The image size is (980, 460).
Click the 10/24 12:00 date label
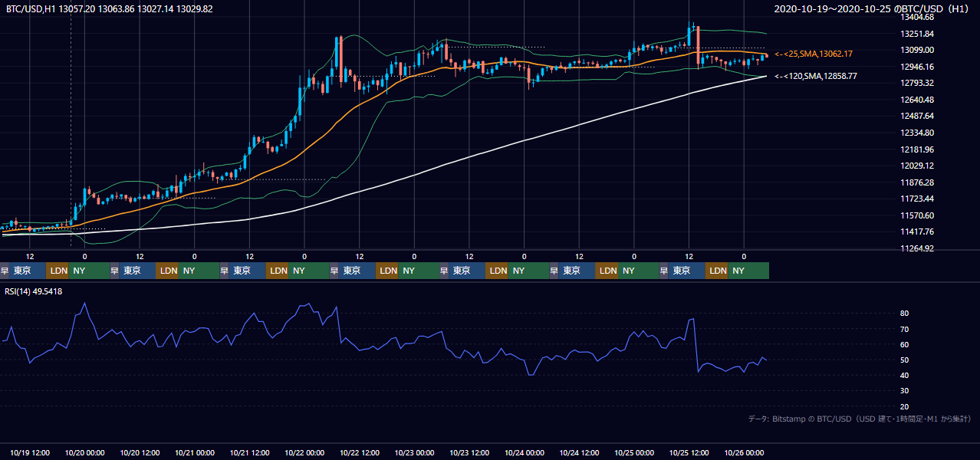[580, 453]
